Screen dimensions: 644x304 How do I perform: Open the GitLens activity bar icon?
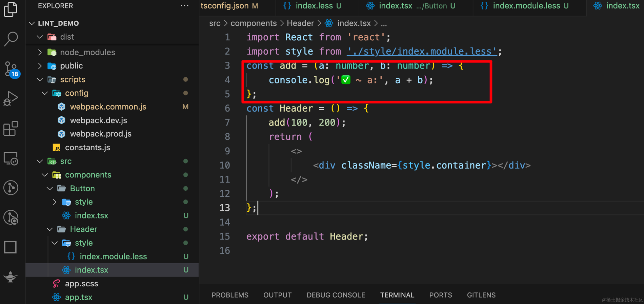click(x=11, y=188)
